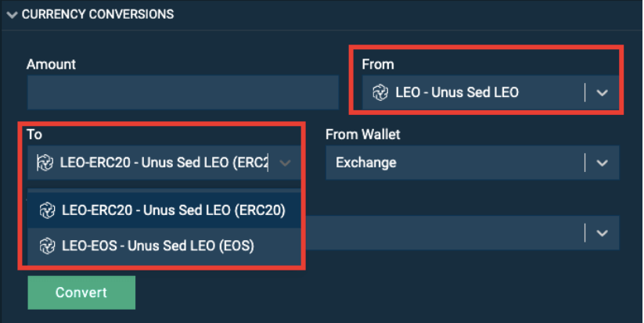Click the Convert button
Screen dimensions: 644x323
pyautogui.click(x=81, y=292)
